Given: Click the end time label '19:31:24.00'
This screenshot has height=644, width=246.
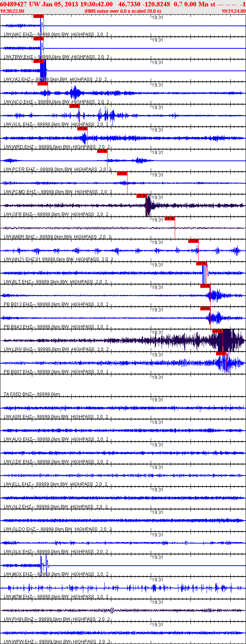Looking at the screenshot, I should 234,11.
